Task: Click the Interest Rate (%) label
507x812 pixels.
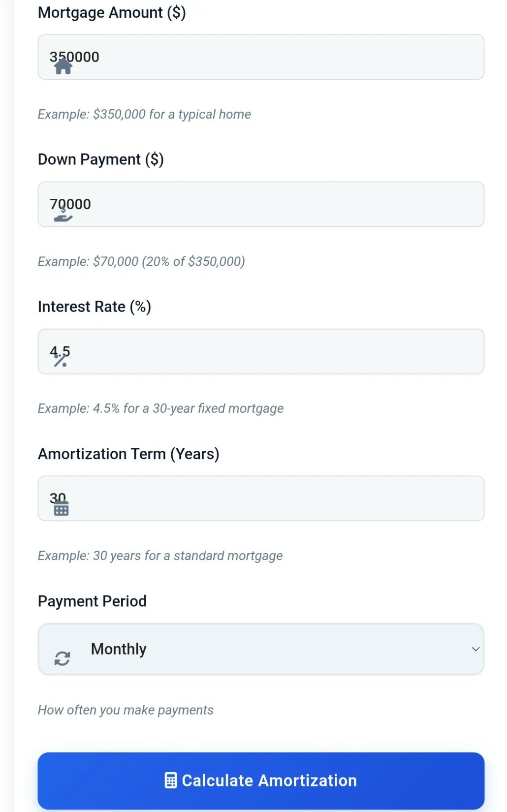Action: pyautogui.click(x=95, y=307)
